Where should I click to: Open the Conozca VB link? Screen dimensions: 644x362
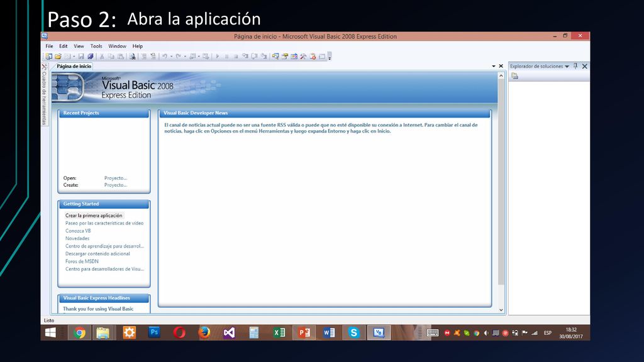(x=78, y=231)
